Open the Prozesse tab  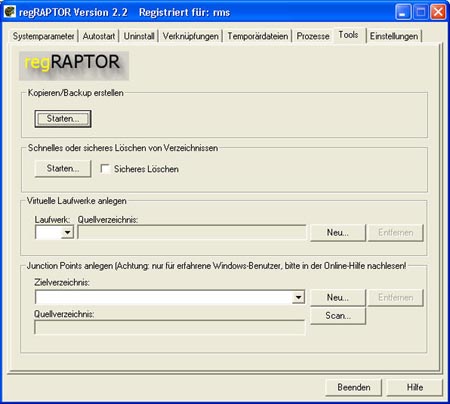tap(313, 36)
